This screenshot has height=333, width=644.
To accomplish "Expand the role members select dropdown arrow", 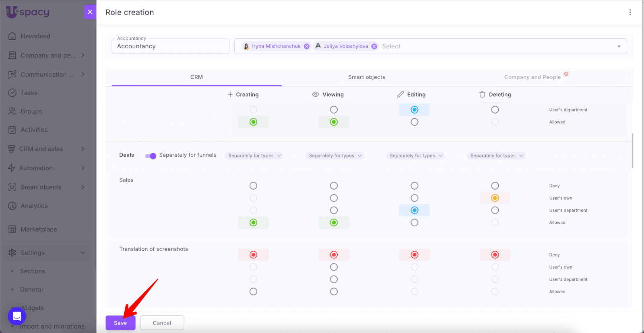I will pyautogui.click(x=619, y=47).
